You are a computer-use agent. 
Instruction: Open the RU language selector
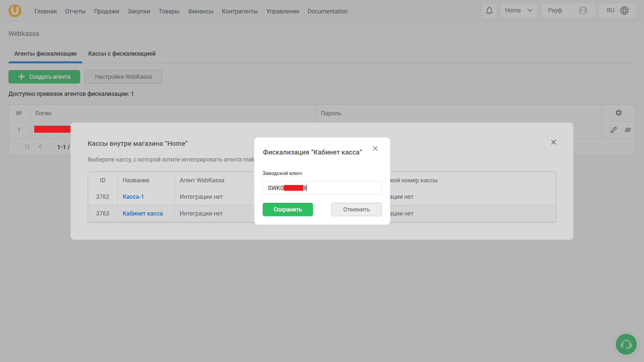610,11
